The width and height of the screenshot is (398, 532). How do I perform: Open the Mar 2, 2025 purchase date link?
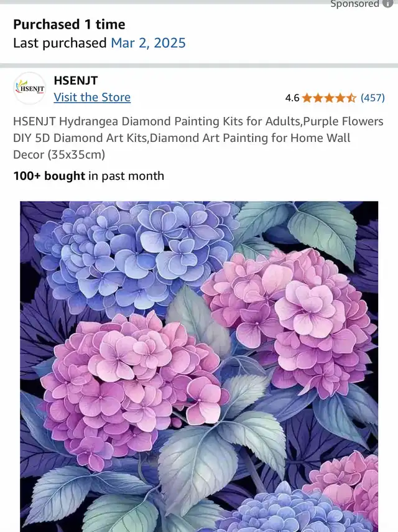[148, 43]
